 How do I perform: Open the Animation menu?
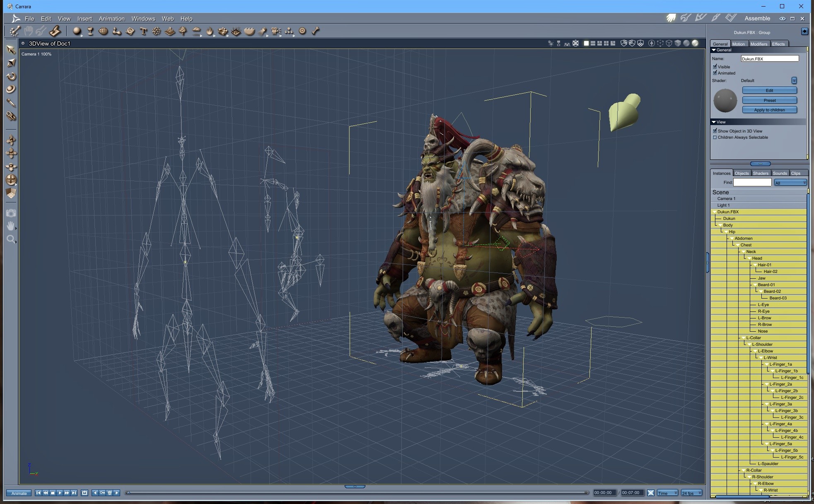click(x=111, y=19)
